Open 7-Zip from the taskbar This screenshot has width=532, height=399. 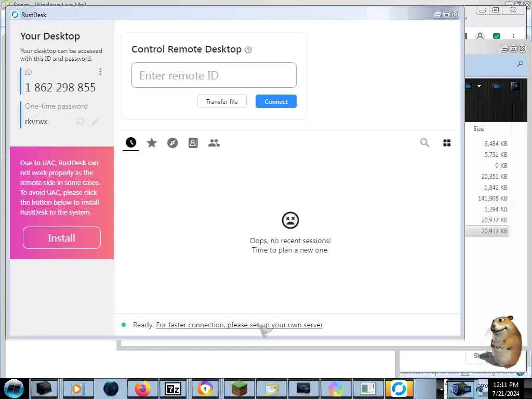173,389
